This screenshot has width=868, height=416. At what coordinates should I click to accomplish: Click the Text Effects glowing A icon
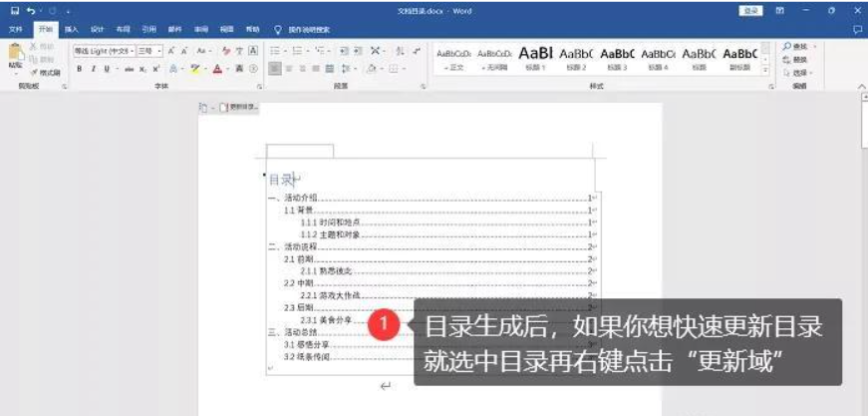tap(173, 69)
